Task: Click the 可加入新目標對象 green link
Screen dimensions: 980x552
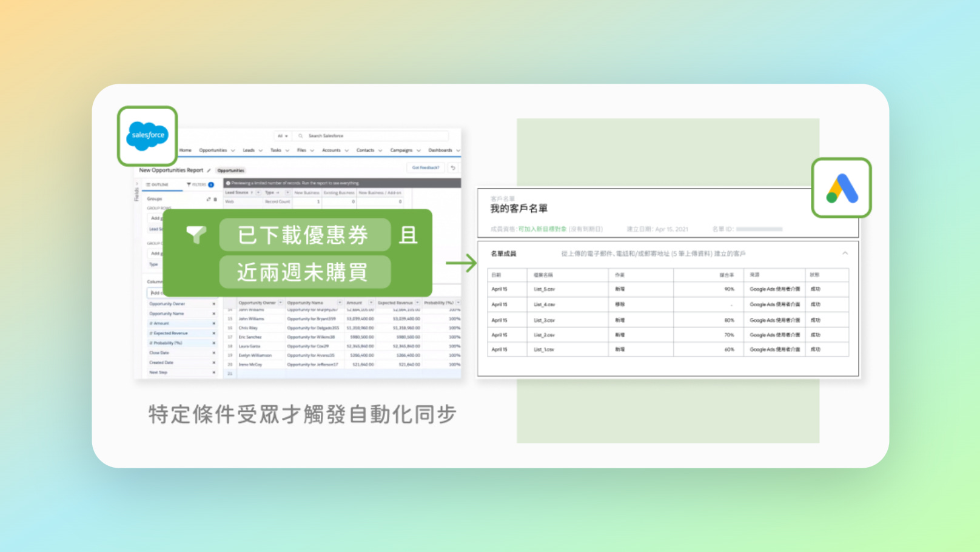Action: point(542,229)
